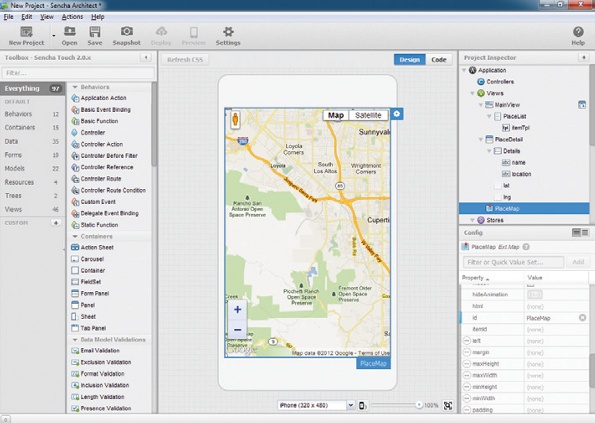595x423 pixels.
Task: Toggle the hideAnimation property value
Action: (x=535, y=294)
